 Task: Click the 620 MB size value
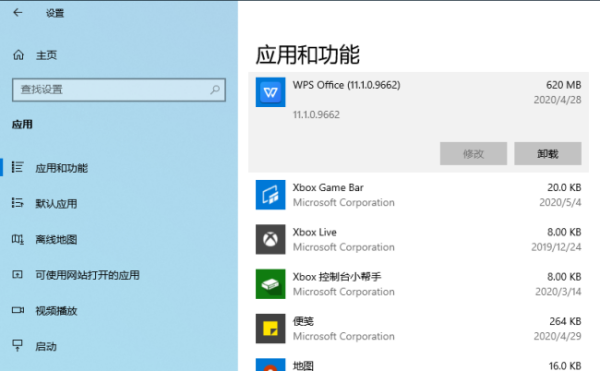pos(564,85)
